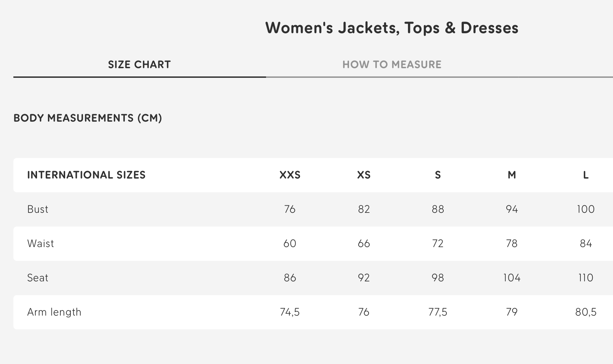Select the XS size column header
Image resolution: width=613 pixels, height=364 pixels.
(364, 175)
